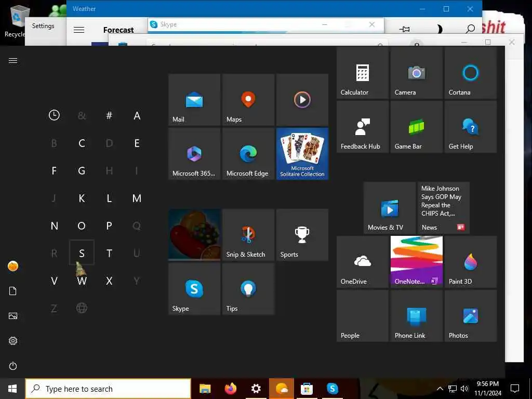
Task: Open Pictures from Start sidebar
Action: (13, 316)
